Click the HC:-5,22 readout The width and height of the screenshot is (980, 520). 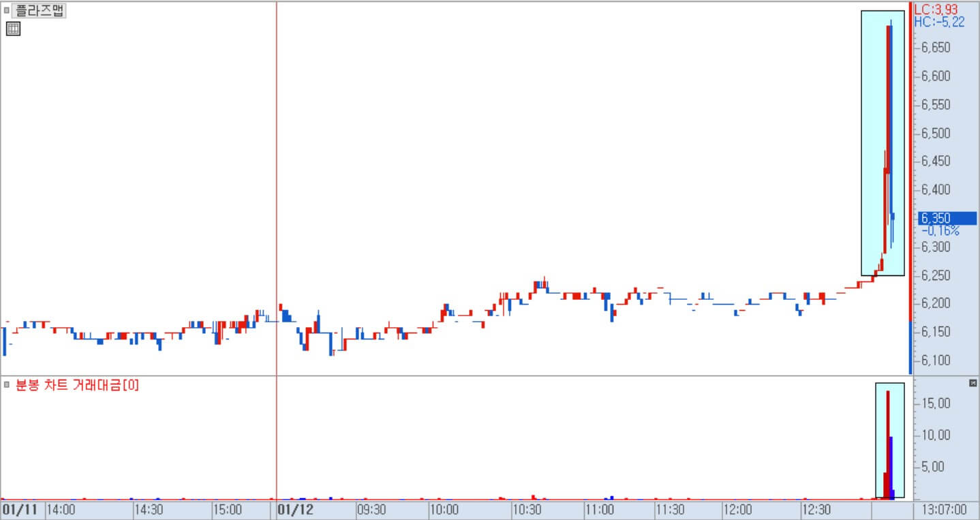tap(939, 22)
